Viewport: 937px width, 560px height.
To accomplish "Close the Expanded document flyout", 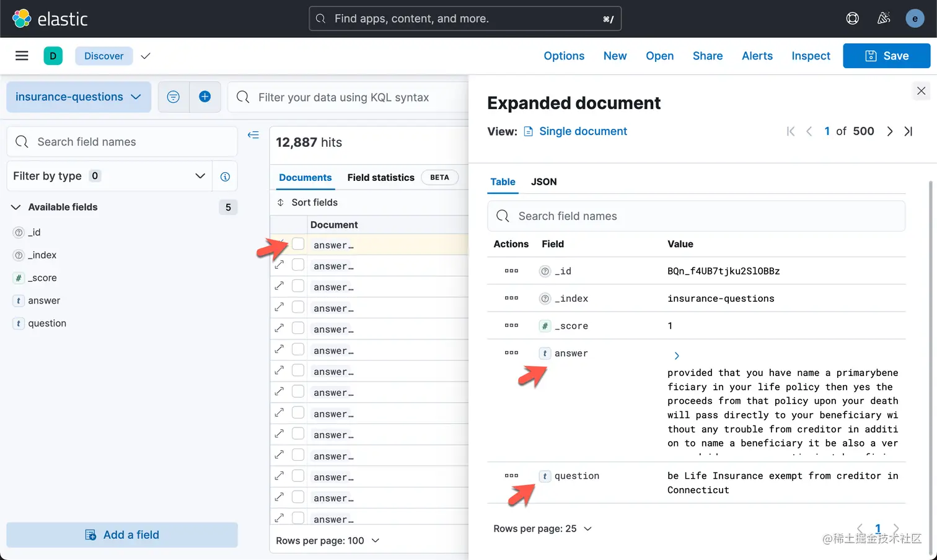I will coord(922,91).
